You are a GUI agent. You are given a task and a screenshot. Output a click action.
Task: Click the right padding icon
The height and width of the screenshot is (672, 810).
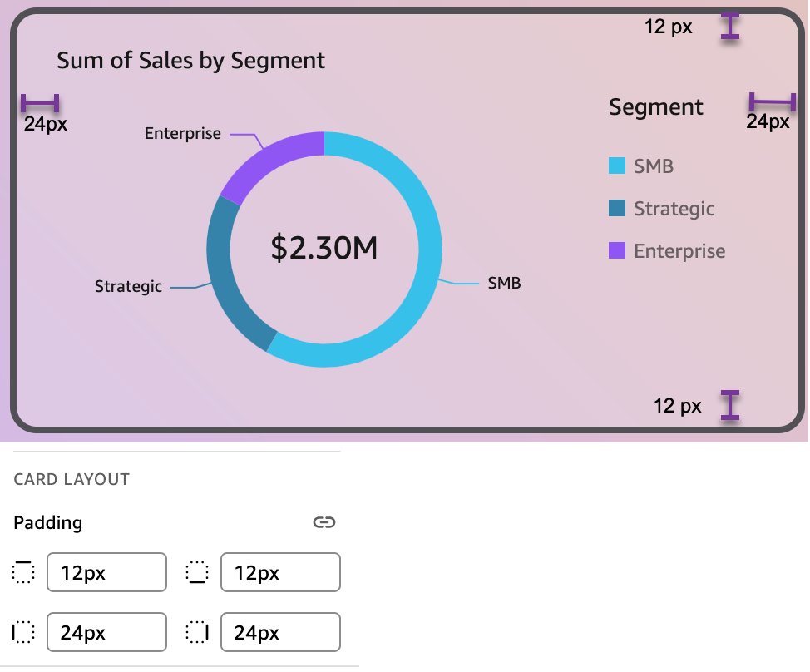(x=197, y=632)
